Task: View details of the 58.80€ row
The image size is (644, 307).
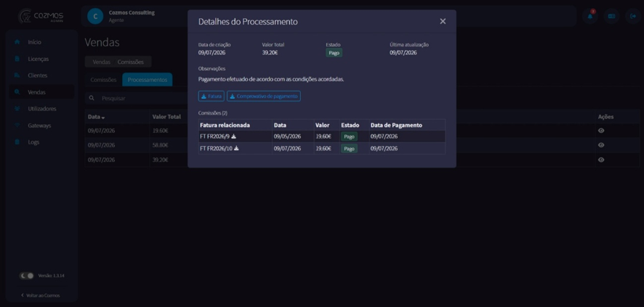Action: [601, 145]
